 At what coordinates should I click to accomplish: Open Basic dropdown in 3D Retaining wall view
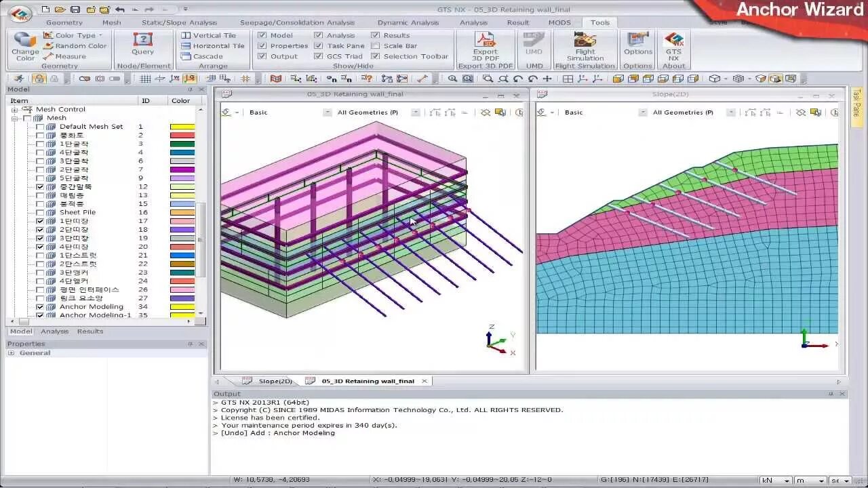click(x=328, y=113)
